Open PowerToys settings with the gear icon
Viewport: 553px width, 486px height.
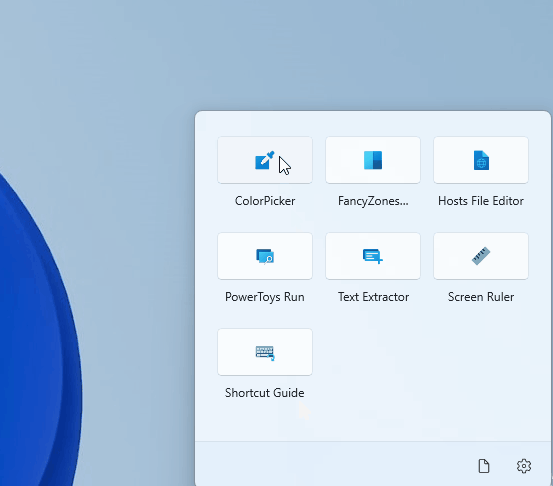524,466
